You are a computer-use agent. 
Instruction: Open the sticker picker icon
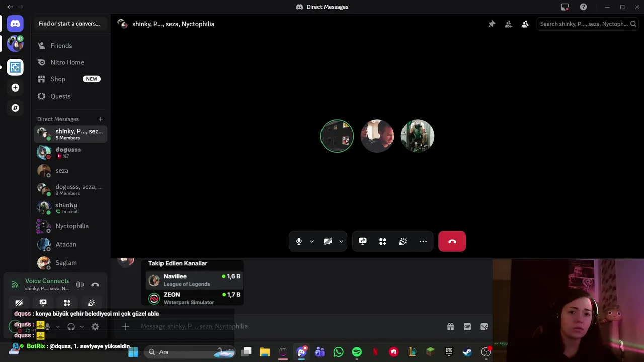pyautogui.click(x=484, y=327)
